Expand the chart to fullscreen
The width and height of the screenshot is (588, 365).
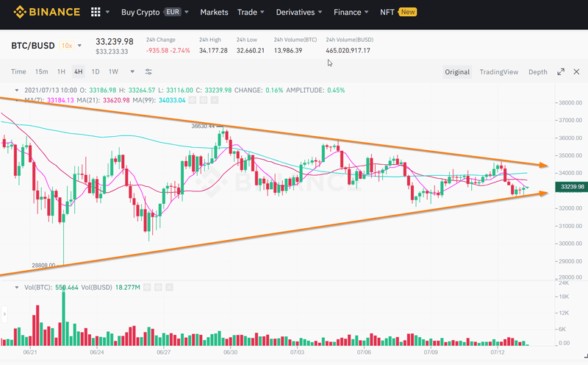point(561,71)
